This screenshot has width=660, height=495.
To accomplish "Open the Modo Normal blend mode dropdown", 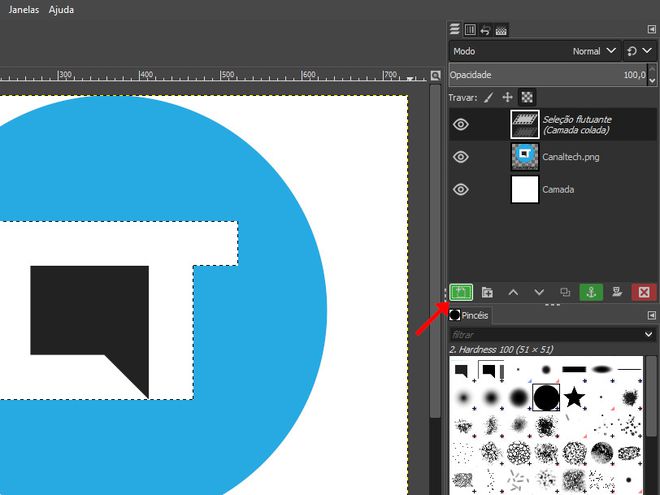I will point(535,51).
